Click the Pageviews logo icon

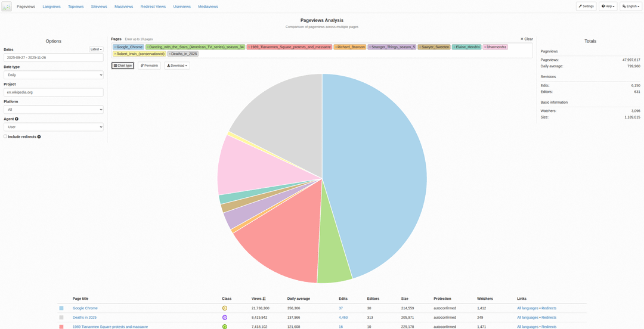pyautogui.click(x=7, y=7)
